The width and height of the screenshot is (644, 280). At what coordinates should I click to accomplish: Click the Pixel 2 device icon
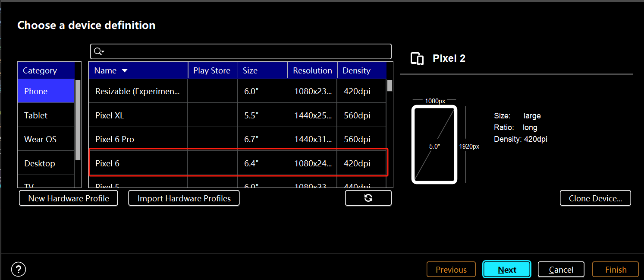click(x=417, y=59)
